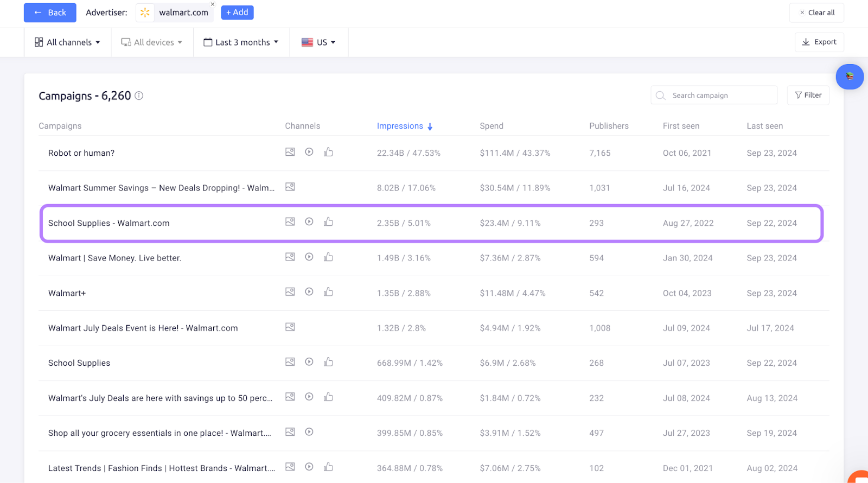Click social icon in Save Money. Live better row
This screenshot has width=868, height=483.
point(329,257)
